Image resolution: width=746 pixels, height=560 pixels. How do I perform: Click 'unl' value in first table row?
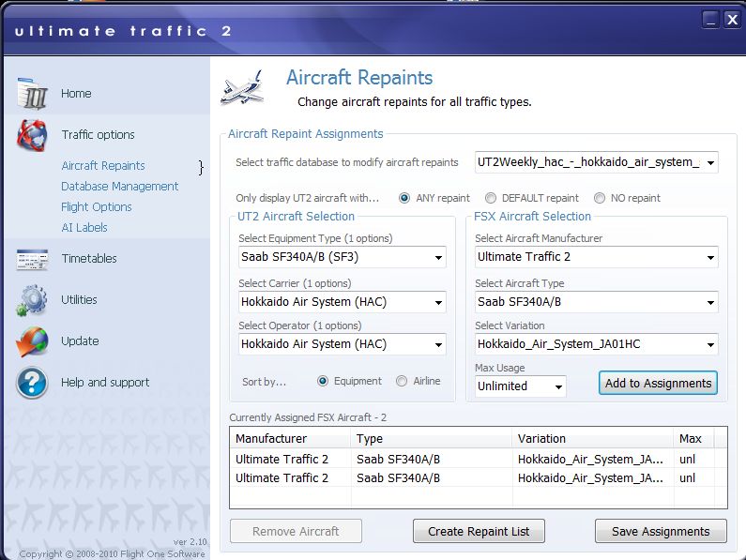tap(688, 459)
